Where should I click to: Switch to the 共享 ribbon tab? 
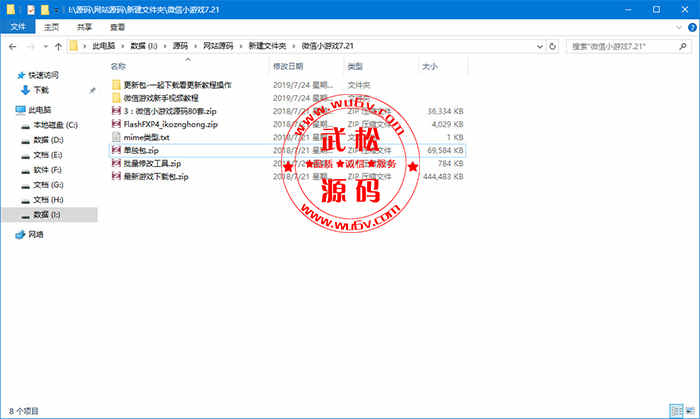point(84,27)
